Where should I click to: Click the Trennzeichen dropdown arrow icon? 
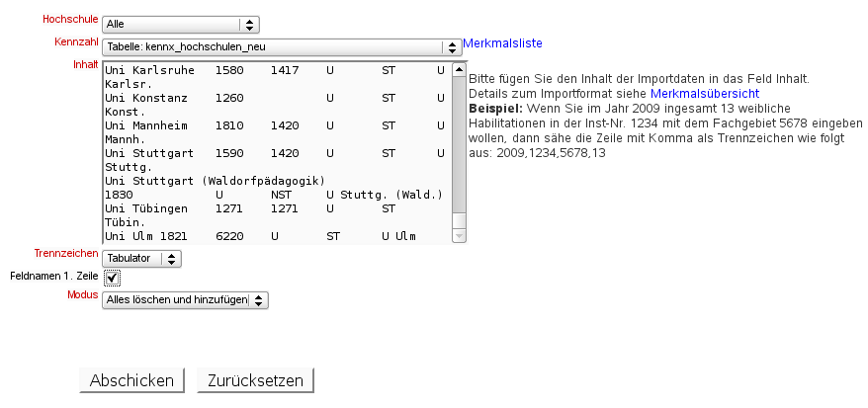(171, 258)
